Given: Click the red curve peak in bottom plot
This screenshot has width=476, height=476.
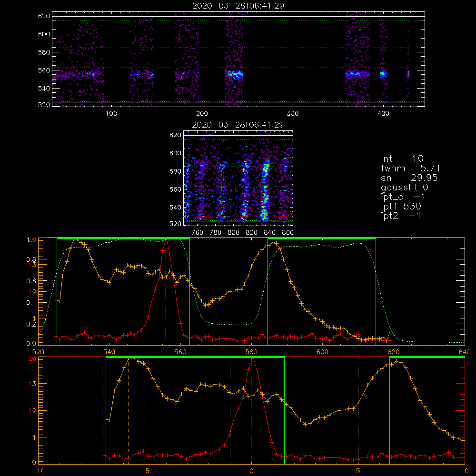Looking at the screenshot, I should coord(252,359).
